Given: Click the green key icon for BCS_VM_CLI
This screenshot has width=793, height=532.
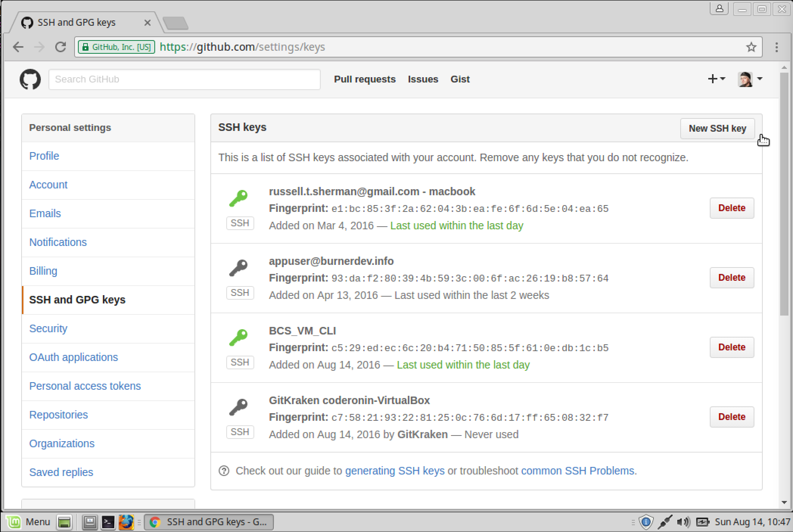Looking at the screenshot, I should pos(238,338).
